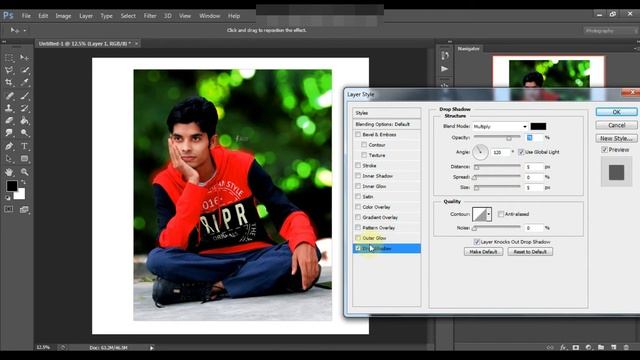
Task: Open the Filter menu
Action: pyautogui.click(x=150, y=16)
